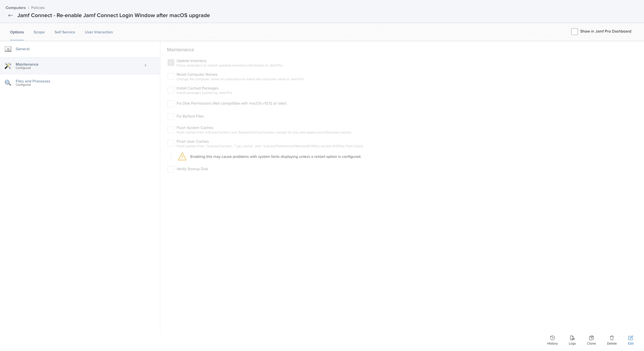Image resolution: width=644 pixels, height=351 pixels.
Task: Enable Show in Jamf Pro Dashboard
Action: [574, 31]
